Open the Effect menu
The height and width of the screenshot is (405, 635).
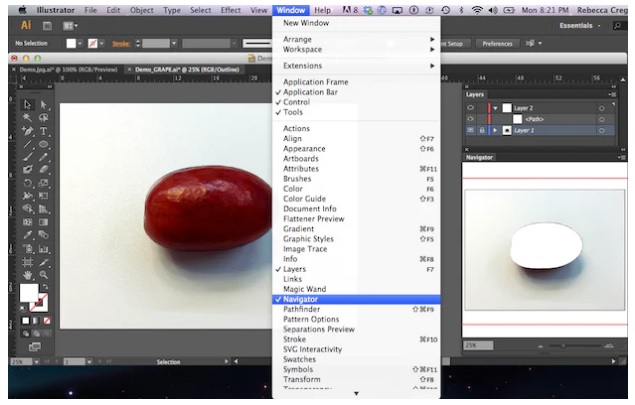point(230,10)
